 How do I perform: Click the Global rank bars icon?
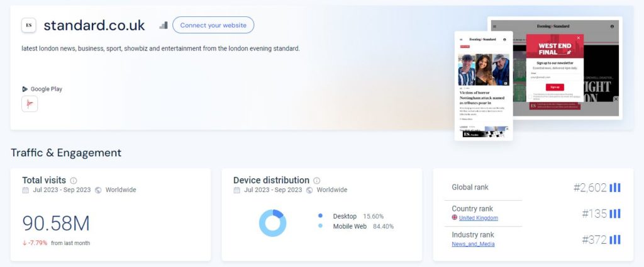point(615,188)
